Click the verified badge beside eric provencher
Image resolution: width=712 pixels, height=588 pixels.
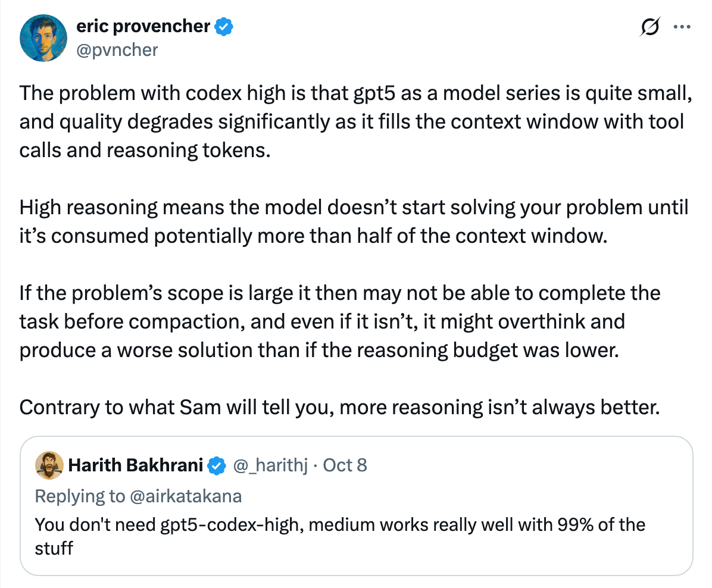[x=224, y=27]
